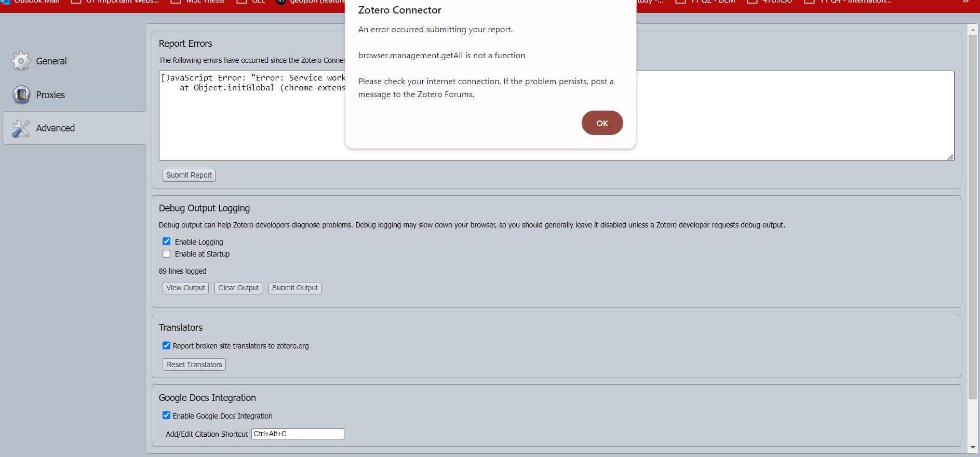Disable Enable Google Docs Integration checkbox
980x457 pixels.
click(x=166, y=415)
